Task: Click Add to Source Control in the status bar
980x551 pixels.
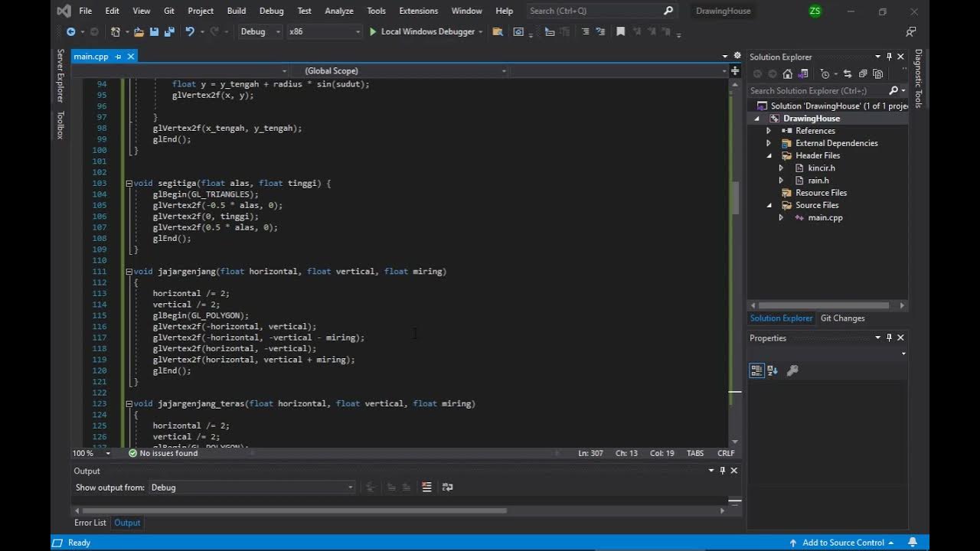Action: 843,543
